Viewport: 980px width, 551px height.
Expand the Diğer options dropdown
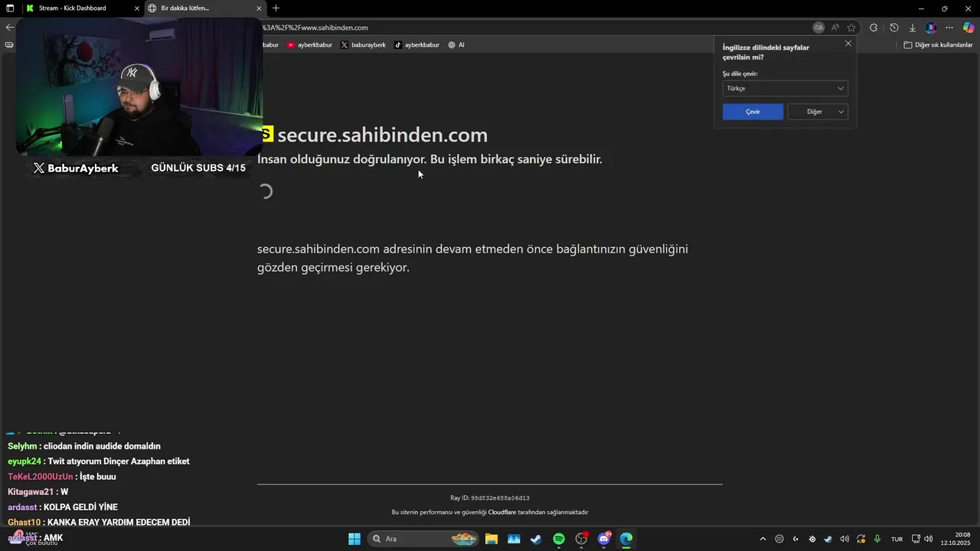[817, 112]
